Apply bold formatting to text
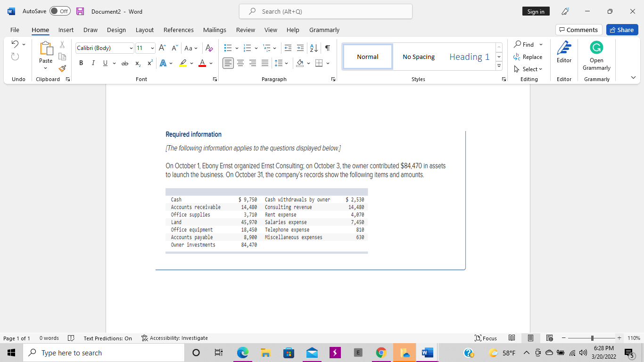Image resolution: width=644 pixels, height=362 pixels. pos(81,63)
